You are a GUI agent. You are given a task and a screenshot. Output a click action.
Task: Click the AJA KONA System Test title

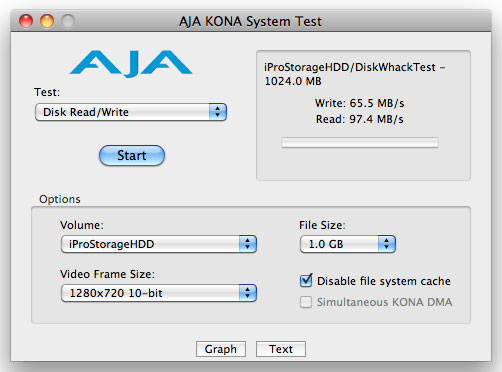pos(250,22)
